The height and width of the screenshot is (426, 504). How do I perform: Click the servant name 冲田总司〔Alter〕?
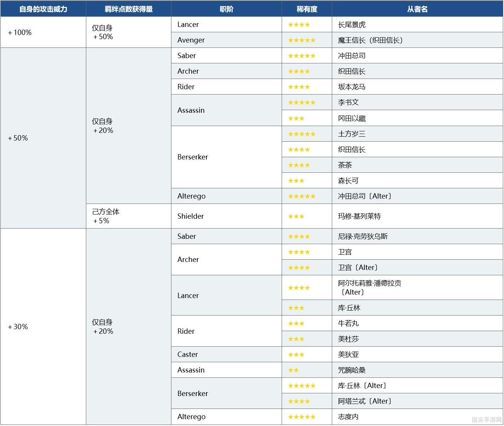(365, 196)
